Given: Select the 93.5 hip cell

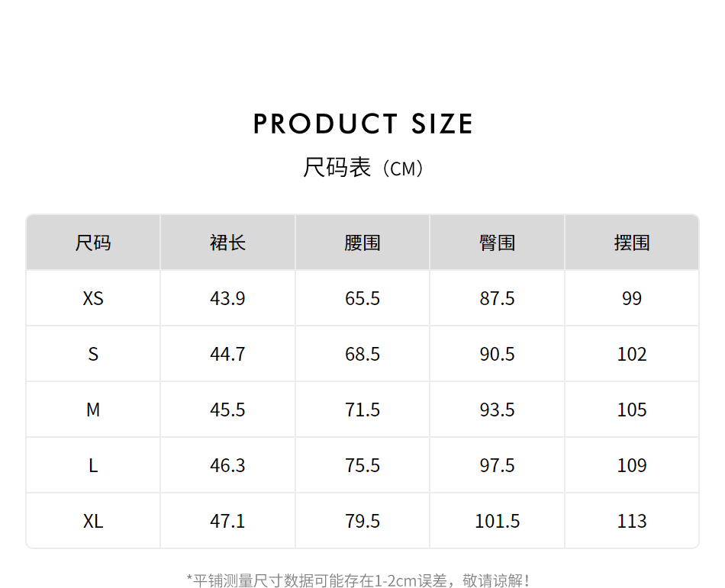Looking at the screenshot, I should [x=497, y=410].
